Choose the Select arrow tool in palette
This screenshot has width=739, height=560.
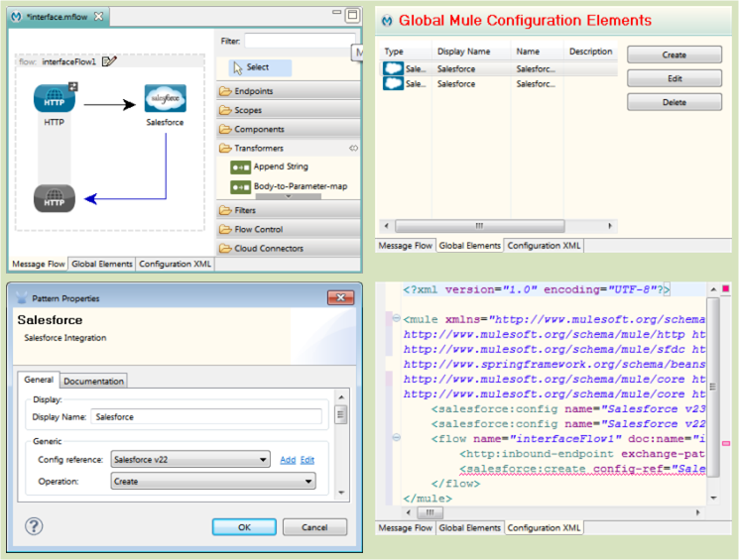click(x=257, y=67)
